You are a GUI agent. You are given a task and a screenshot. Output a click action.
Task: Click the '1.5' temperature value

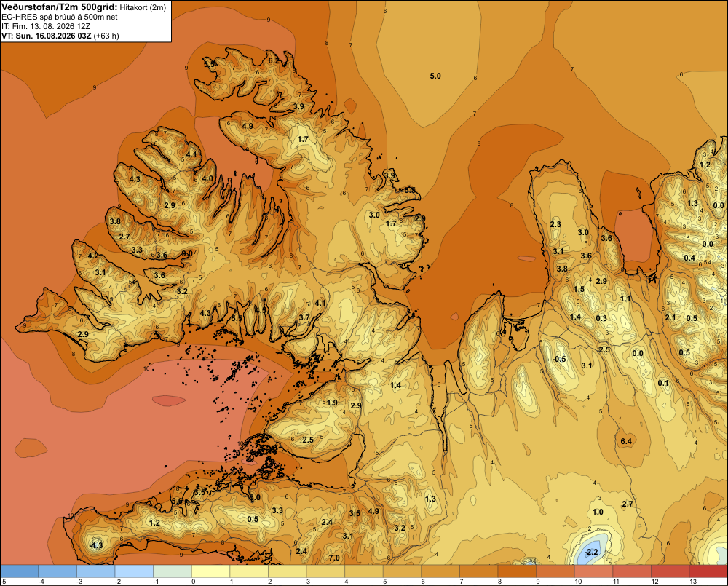579,289
